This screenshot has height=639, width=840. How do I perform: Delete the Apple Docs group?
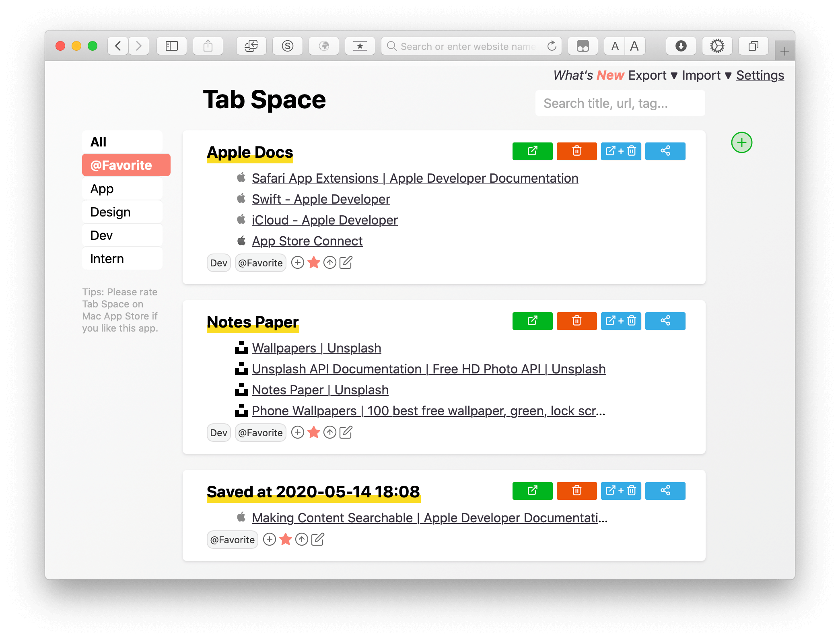click(576, 151)
